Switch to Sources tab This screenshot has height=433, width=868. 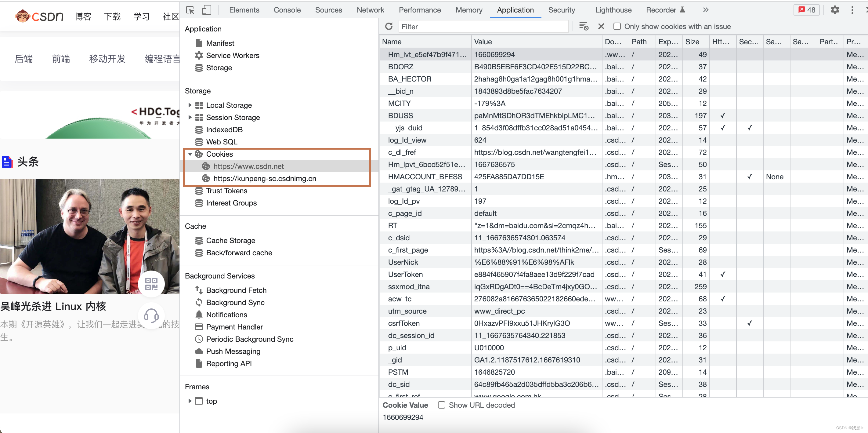(x=328, y=10)
